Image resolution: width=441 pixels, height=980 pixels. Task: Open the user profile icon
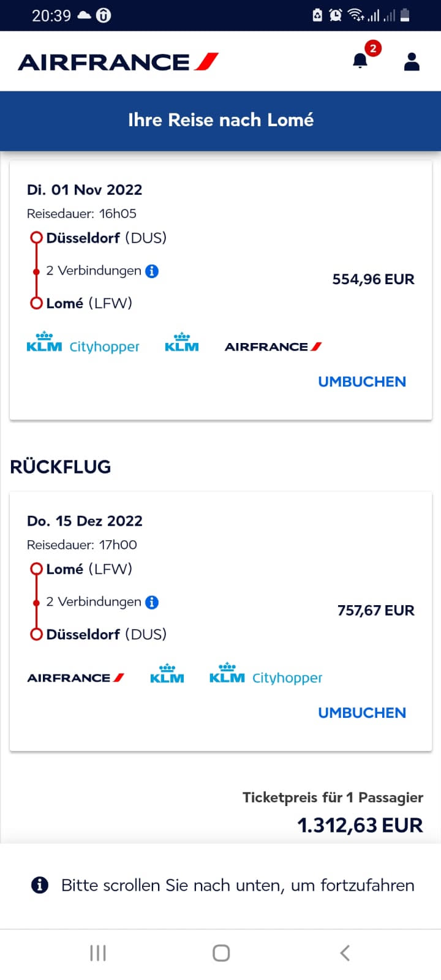[x=412, y=61]
